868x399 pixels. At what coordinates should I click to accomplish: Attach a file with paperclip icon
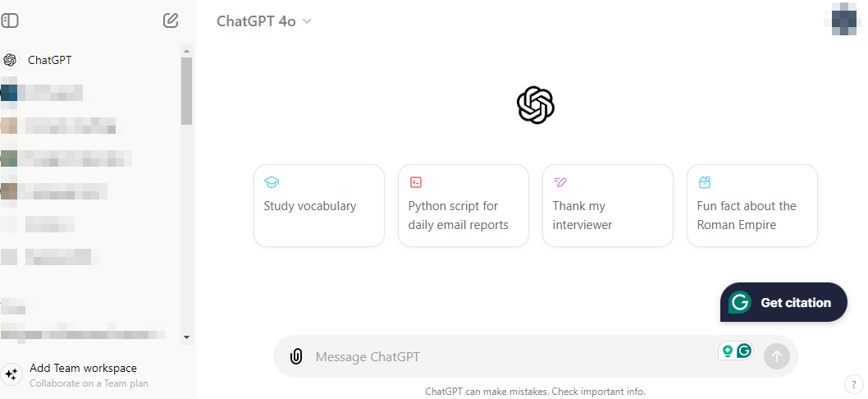tap(296, 356)
